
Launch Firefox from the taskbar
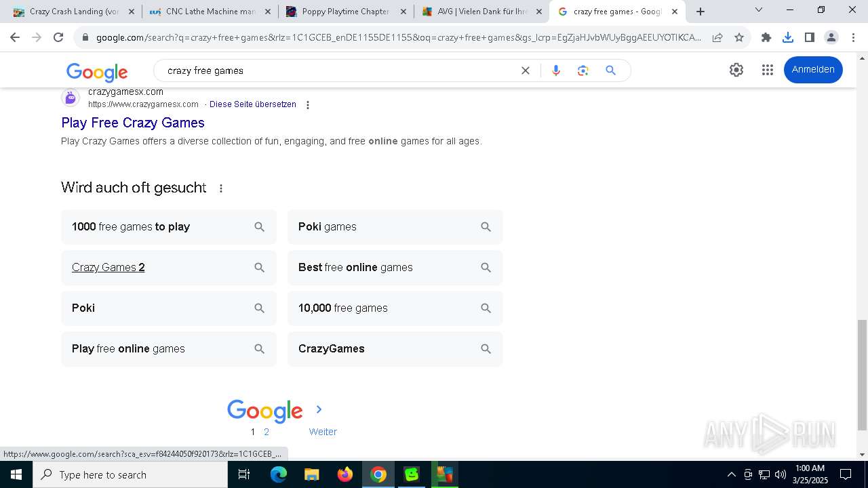click(x=345, y=474)
